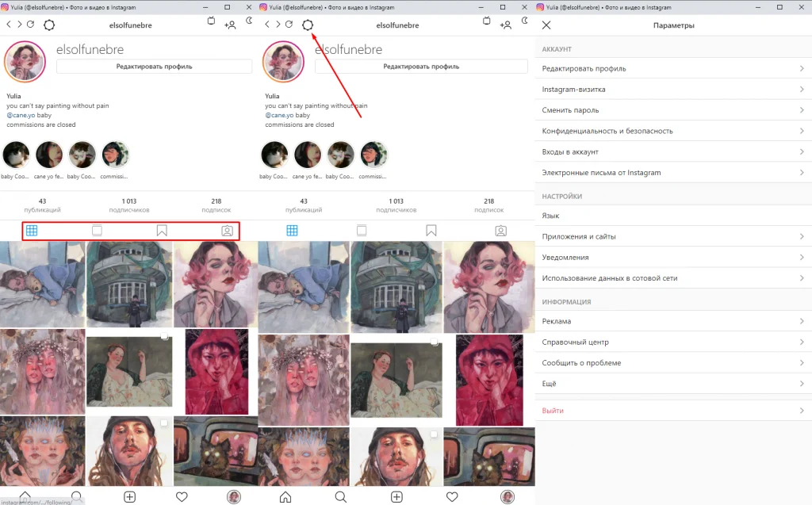The height and width of the screenshot is (505, 812).
Task: Open 'commissi...' highlight in middle window
Action: click(x=373, y=155)
